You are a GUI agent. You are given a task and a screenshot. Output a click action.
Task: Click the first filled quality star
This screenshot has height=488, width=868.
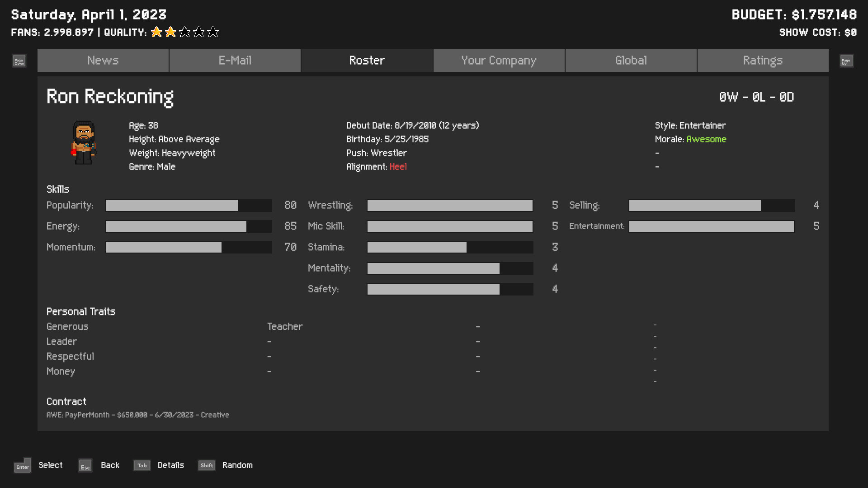tap(156, 32)
